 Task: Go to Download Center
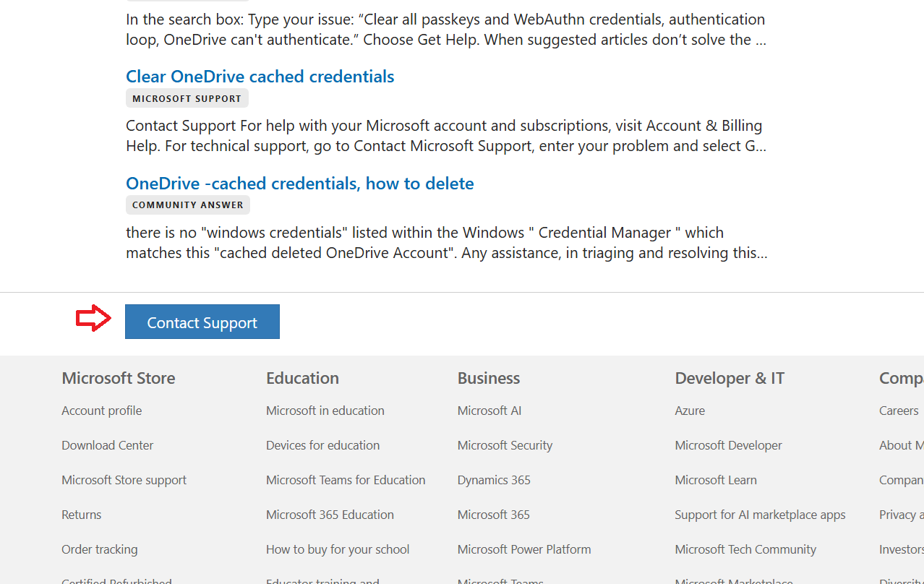pyautogui.click(x=108, y=445)
